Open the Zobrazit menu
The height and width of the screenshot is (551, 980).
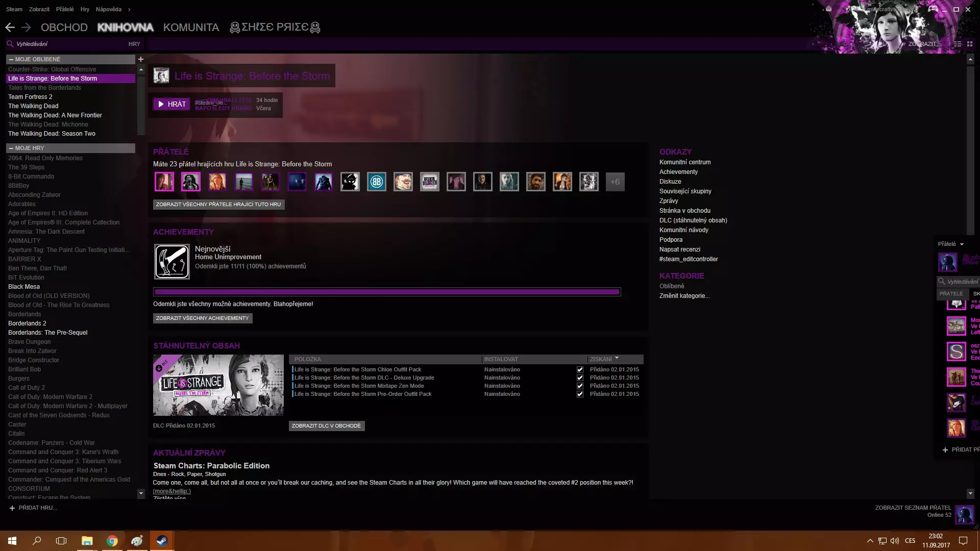[x=39, y=9]
